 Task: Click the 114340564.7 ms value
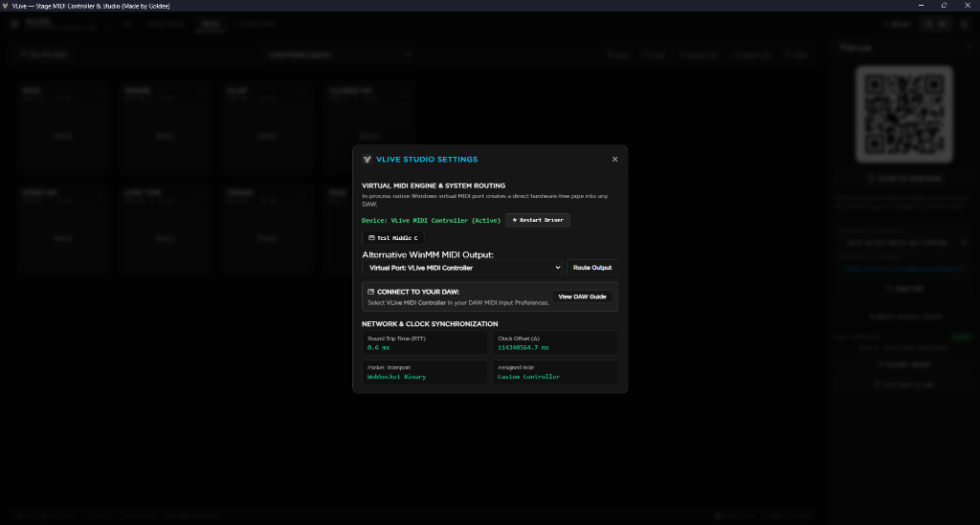(523, 348)
